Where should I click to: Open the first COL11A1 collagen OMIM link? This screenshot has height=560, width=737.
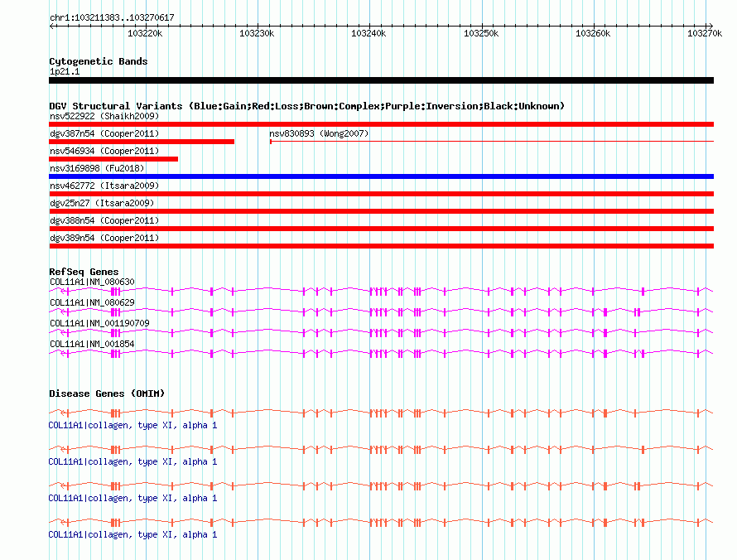132,426
